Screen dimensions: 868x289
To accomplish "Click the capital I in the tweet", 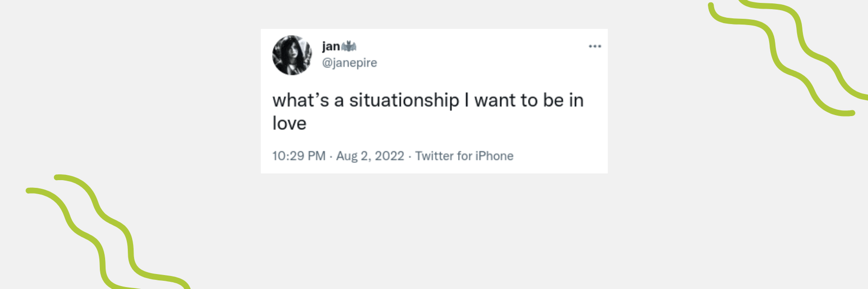I will coord(466,100).
